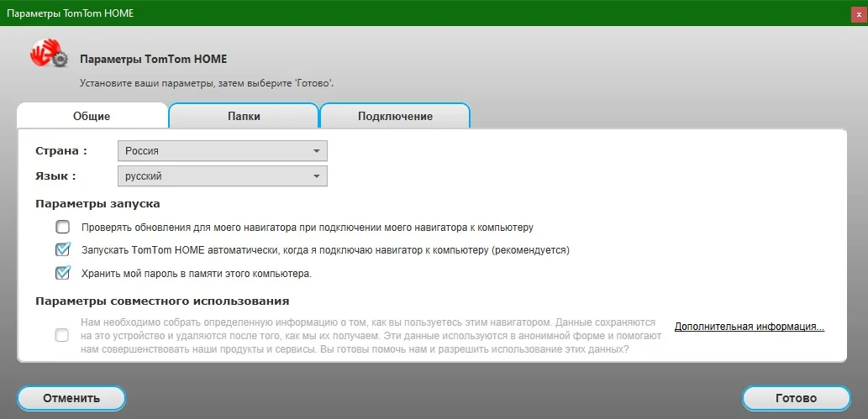The height and width of the screenshot is (419, 868).
Task: Click the instruction text mentioning 'Готово'
Action: click(207, 84)
